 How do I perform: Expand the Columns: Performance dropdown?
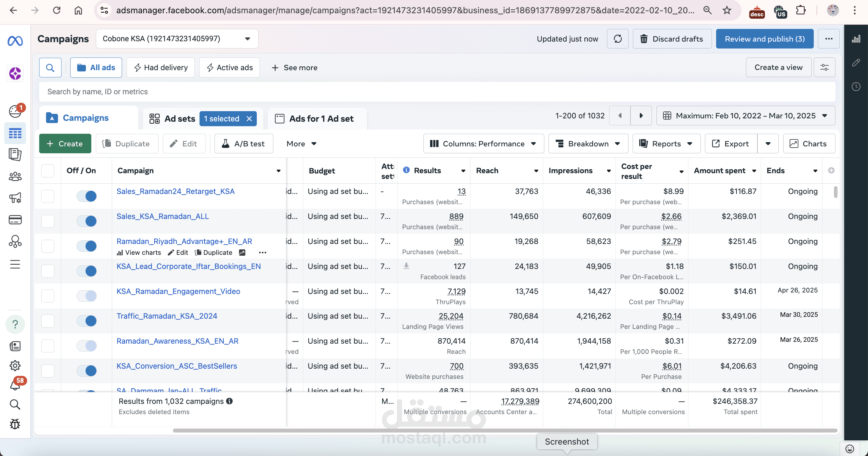pos(483,144)
